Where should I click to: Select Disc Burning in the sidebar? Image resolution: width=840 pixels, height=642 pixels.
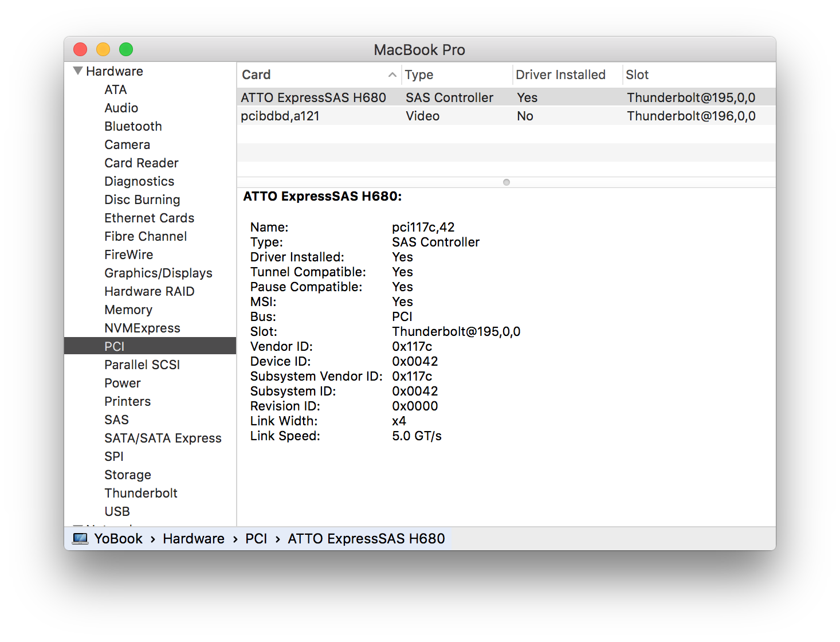click(x=142, y=199)
